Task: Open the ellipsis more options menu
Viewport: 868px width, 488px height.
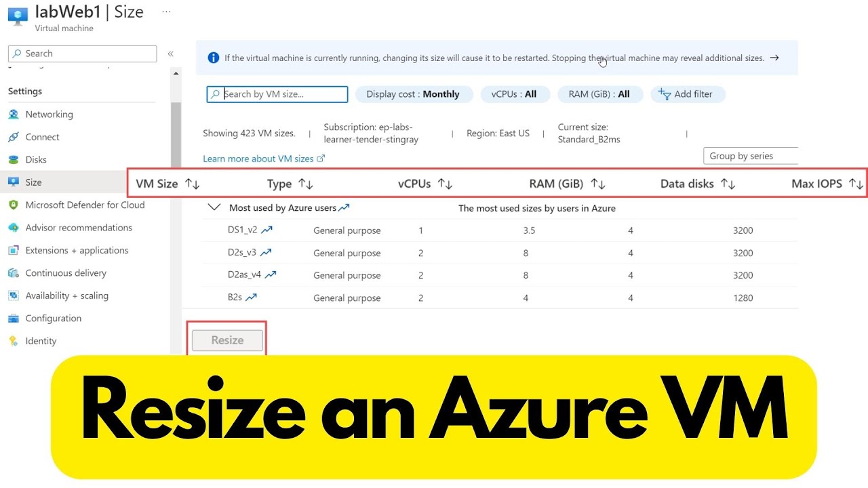Action: (x=167, y=12)
